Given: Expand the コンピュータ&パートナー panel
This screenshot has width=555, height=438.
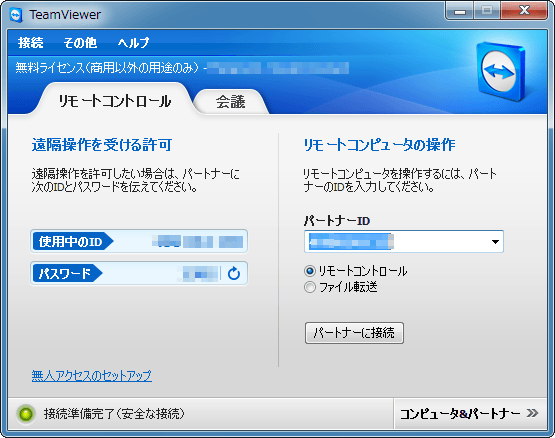Looking at the screenshot, I should click(x=470, y=413).
